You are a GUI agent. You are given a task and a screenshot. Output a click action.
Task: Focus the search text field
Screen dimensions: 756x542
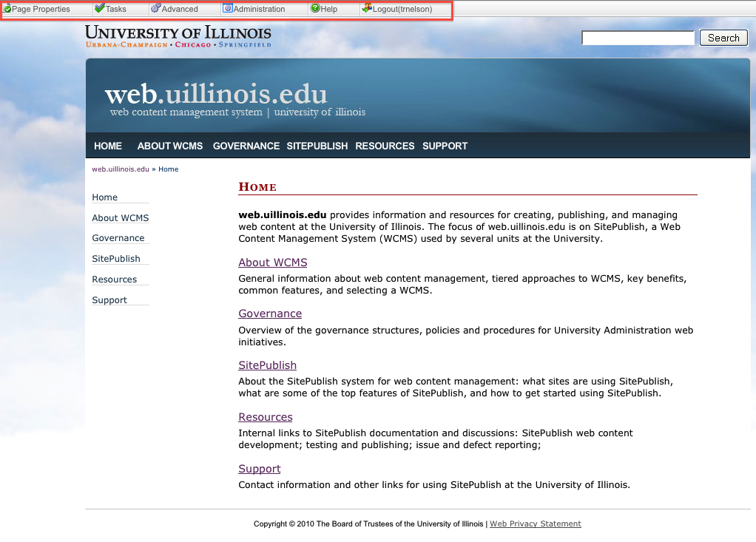pos(638,38)
